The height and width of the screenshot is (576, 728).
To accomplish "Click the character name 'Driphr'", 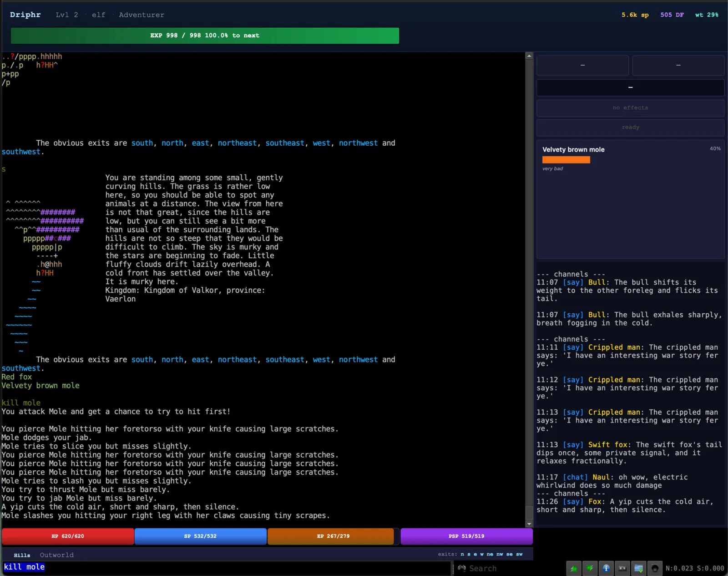I will click(x=25, y=15).
